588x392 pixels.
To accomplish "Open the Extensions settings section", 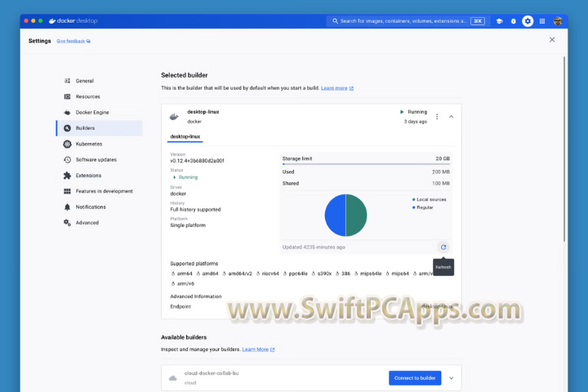I will click(x=100, y=176).
